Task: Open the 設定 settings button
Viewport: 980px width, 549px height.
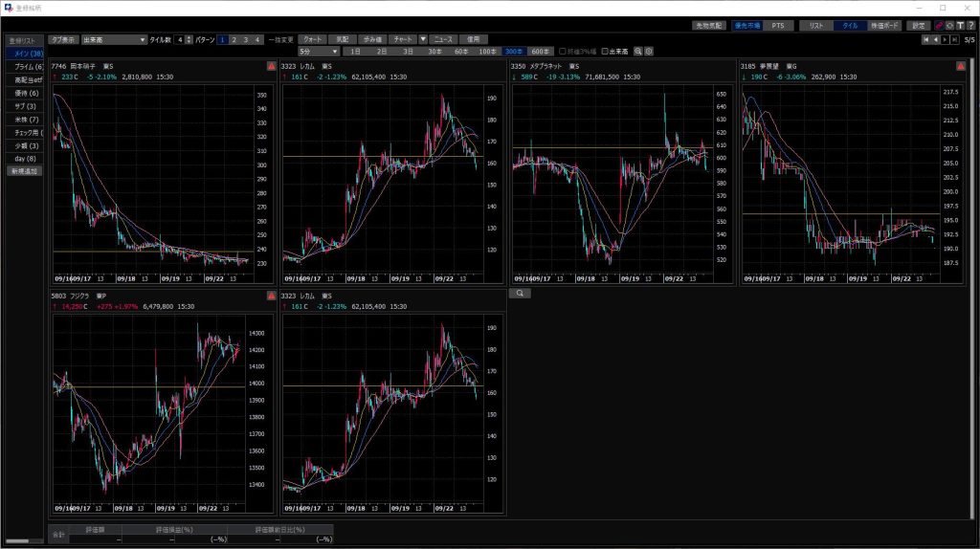Action: tap(919, 26)
